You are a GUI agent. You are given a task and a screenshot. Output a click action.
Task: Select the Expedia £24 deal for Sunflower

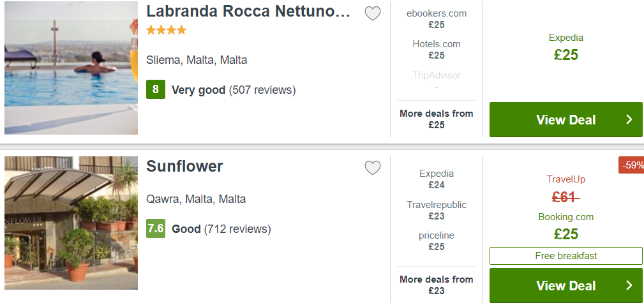[436, 179]
